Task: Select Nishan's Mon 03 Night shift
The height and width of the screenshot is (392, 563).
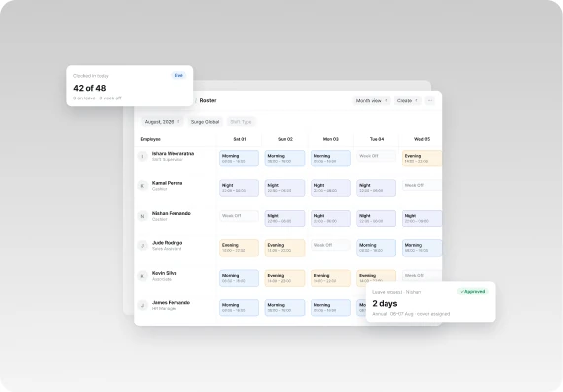Action: (330, 218)
